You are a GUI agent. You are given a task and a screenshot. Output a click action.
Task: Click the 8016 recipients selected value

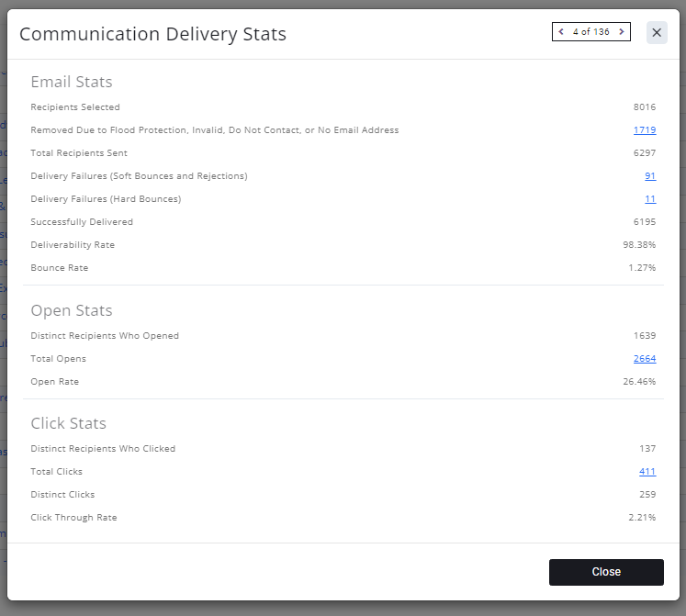(x=645, y=107)
